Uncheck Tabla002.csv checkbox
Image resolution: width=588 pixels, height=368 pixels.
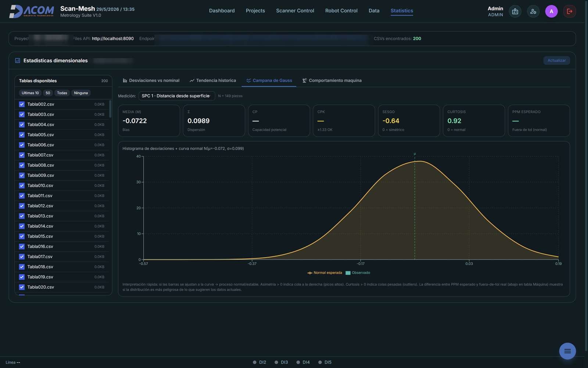point(22,105)
